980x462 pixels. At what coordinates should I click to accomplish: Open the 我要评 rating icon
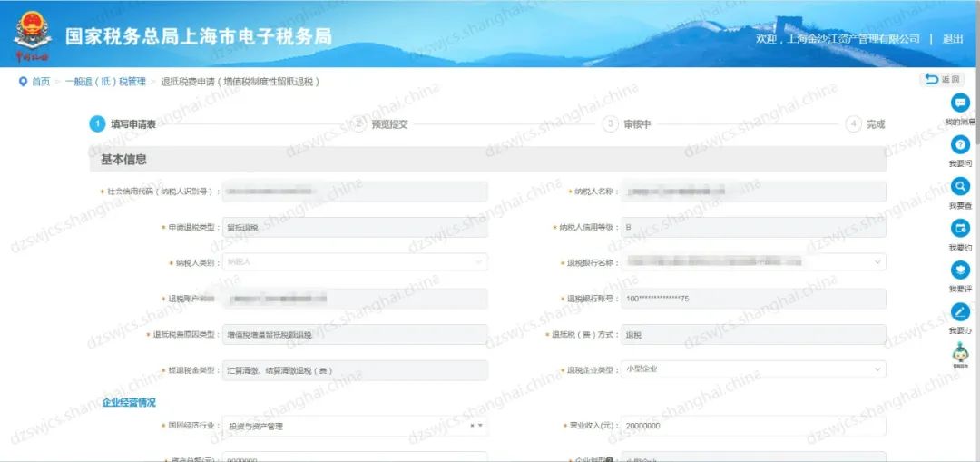coord(960,270)
